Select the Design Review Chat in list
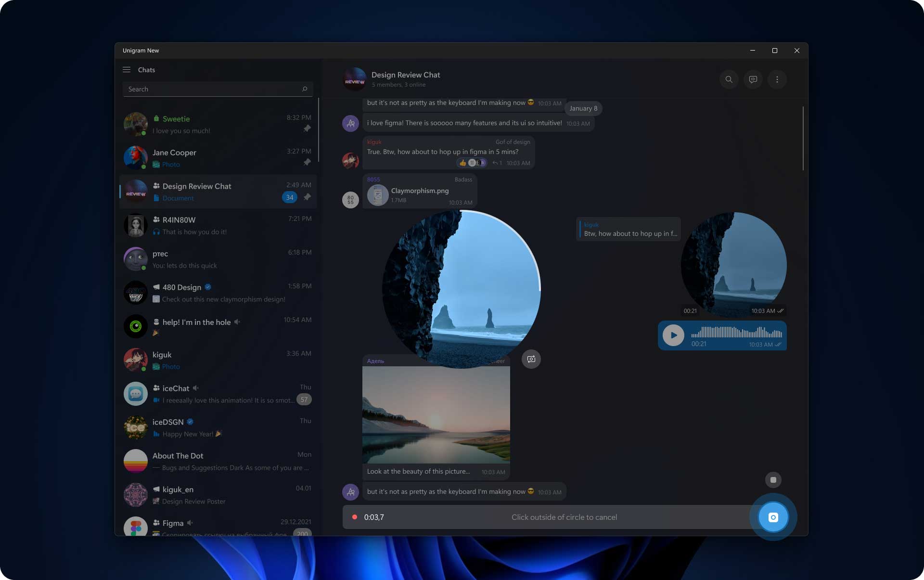Image resolution: width=924 pixels, height=580 pixels. (x=218, y=192)
